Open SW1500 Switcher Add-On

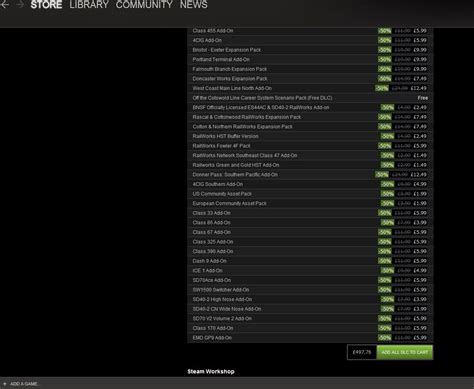pos(310,290)
